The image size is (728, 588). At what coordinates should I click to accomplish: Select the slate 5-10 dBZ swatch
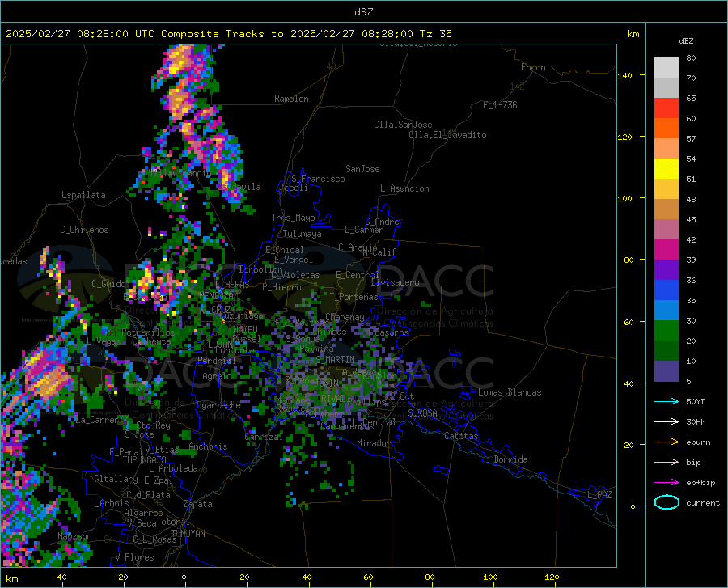667,371
